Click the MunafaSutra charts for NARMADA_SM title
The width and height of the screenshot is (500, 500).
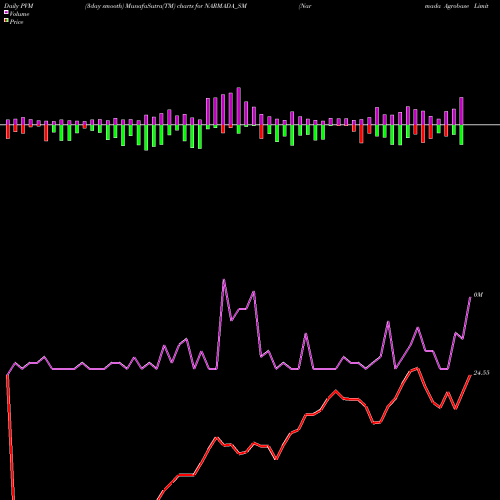point(166,6)
